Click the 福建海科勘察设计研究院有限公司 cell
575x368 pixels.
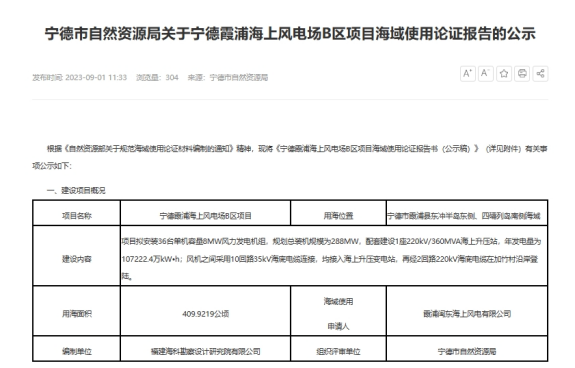pyautogui.click(x=205, y=349)
